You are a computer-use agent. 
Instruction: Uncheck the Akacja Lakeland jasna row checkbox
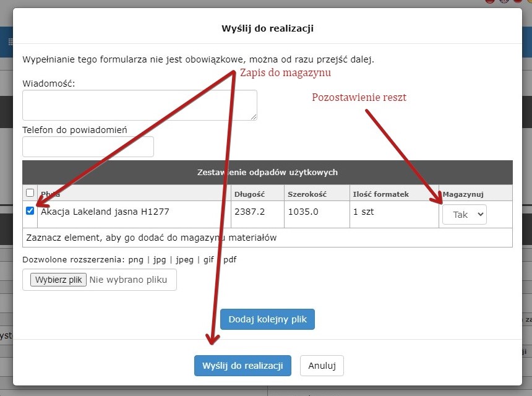pos(30,211)
